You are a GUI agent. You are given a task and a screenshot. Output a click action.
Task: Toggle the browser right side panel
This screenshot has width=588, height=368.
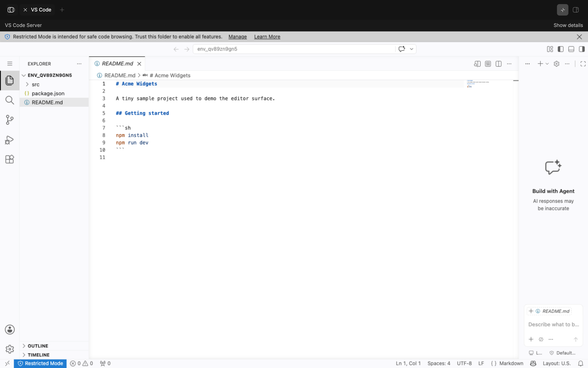click(576, 10)
